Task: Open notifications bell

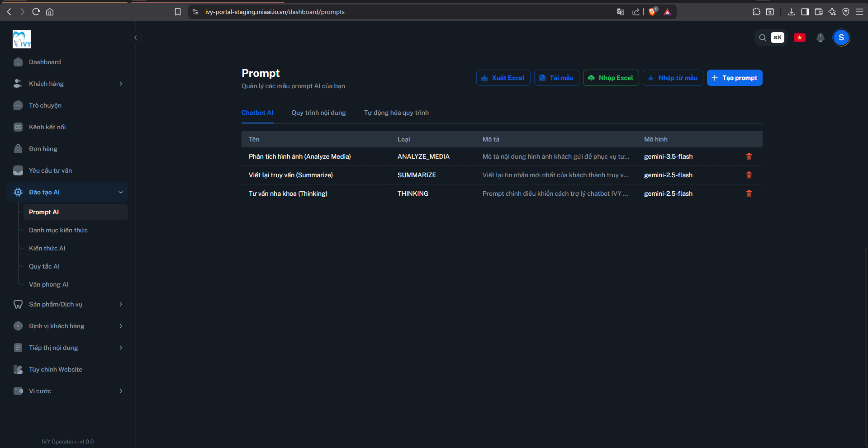Action: 821,38
